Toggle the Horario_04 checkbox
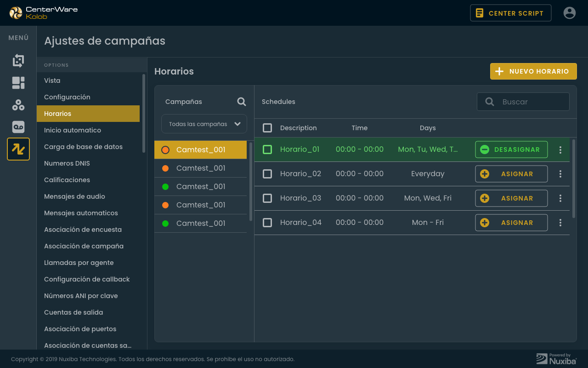588x368 pixels. 267,223
